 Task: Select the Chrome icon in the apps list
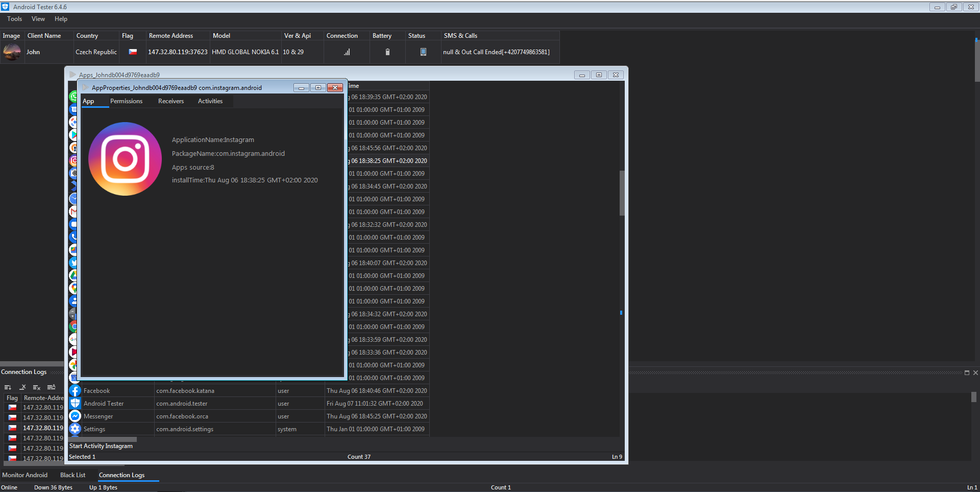point(73,326)
